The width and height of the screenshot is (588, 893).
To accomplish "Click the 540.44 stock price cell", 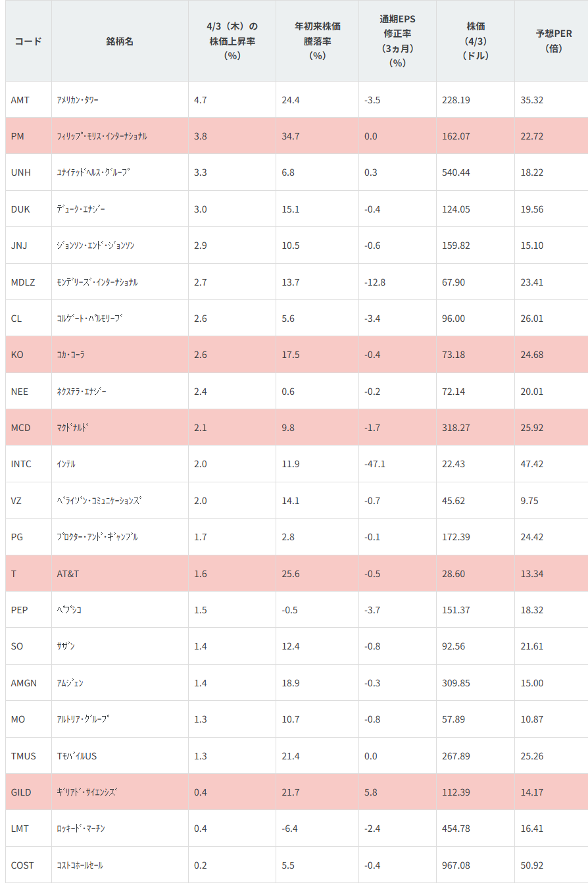I will click(456, 172).
